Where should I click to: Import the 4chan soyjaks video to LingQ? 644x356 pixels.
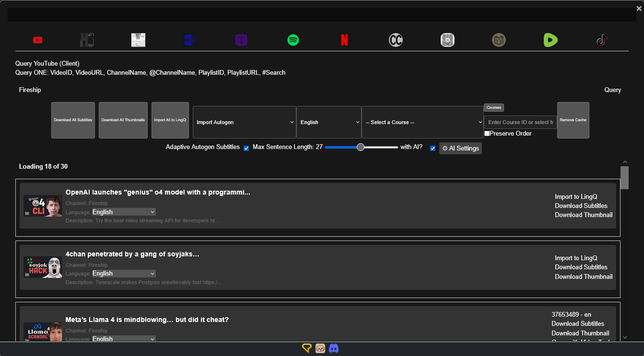[x=576, y=258]
